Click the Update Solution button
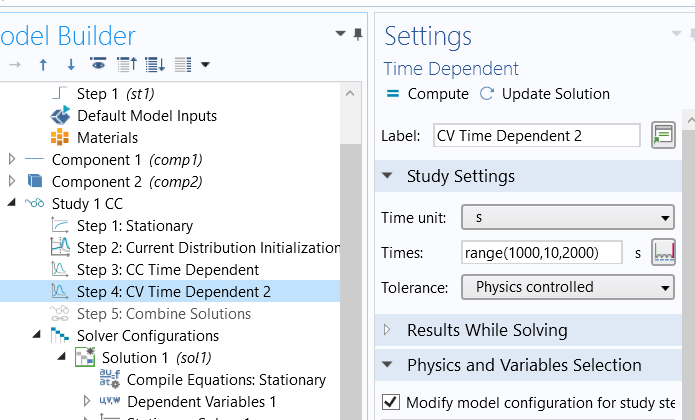Viewport: 695px width, 420px height. [545, 94]
